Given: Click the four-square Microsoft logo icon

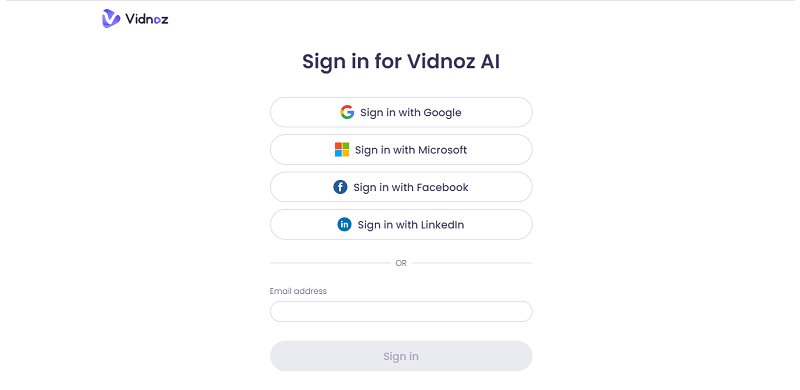Looking at the screenshot, I should tap(342, 150).
